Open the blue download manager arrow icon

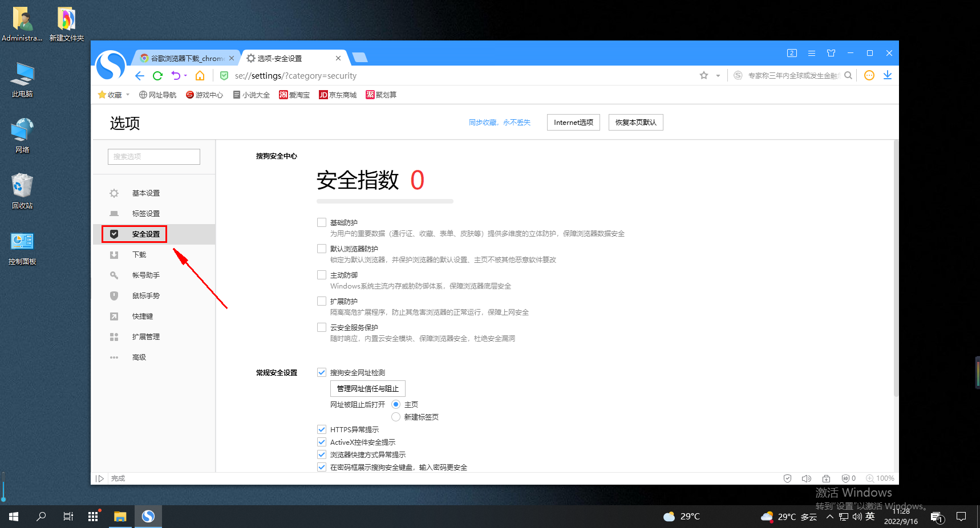tap(888, 75)
